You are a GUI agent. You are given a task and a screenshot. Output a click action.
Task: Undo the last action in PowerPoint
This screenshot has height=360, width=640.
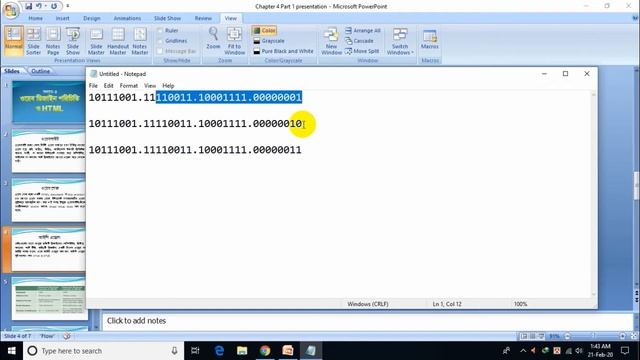click(x=39, y=6)
